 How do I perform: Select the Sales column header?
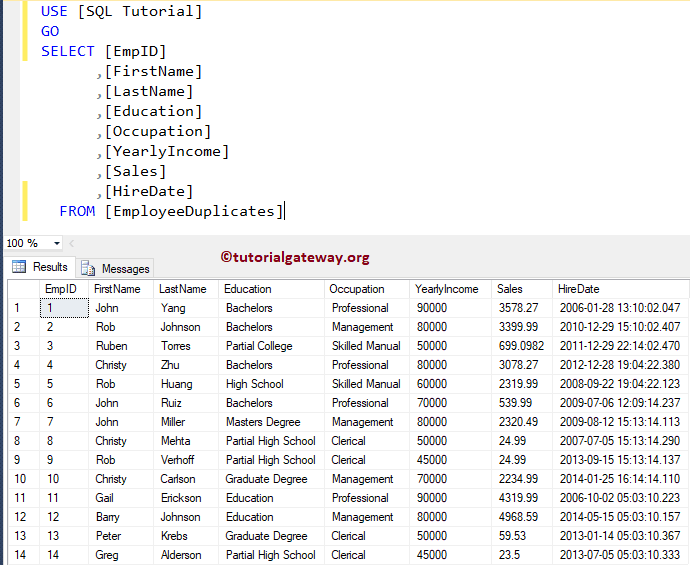click(510, 289)
